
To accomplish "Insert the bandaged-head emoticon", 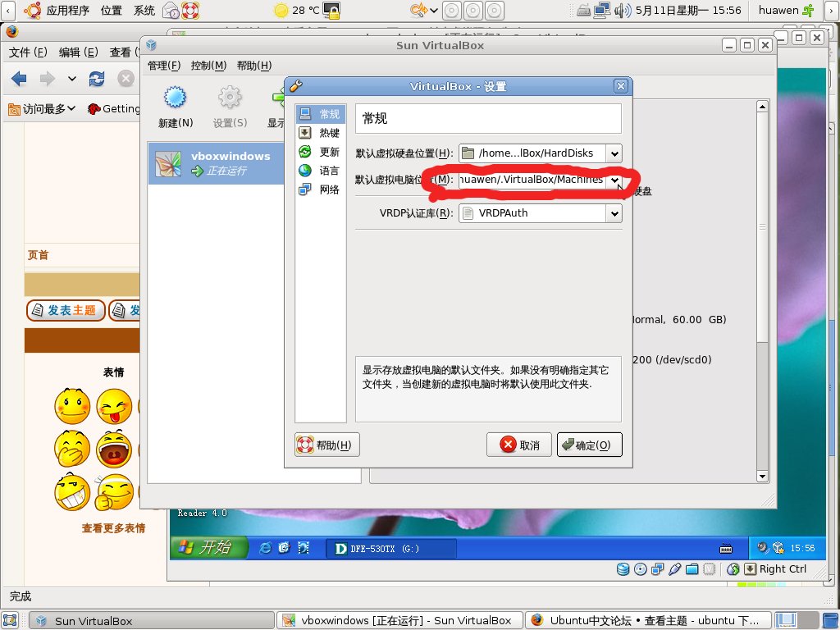I will click(x=114, y=492).
